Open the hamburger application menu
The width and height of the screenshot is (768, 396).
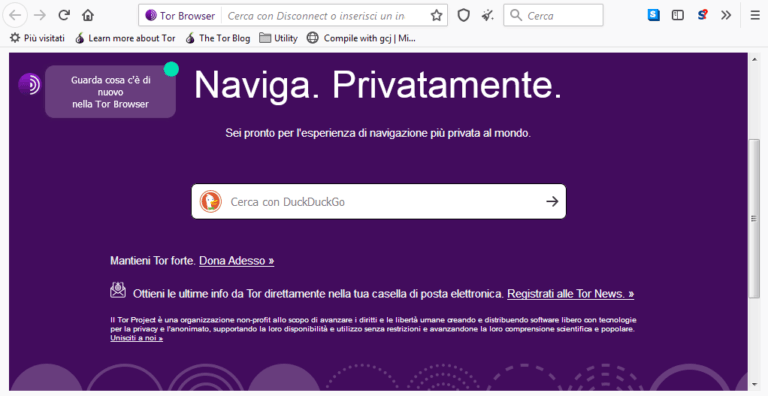755,15
